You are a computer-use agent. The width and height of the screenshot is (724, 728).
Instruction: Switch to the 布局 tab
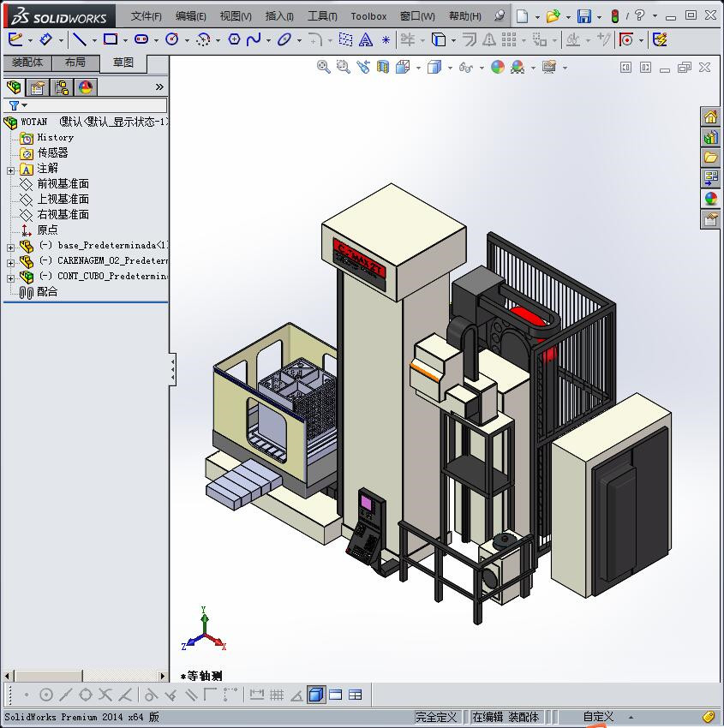pos(75,63)
